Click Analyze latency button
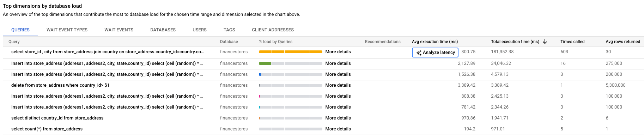The image size is (644, 135). click(x=435, y=53)
